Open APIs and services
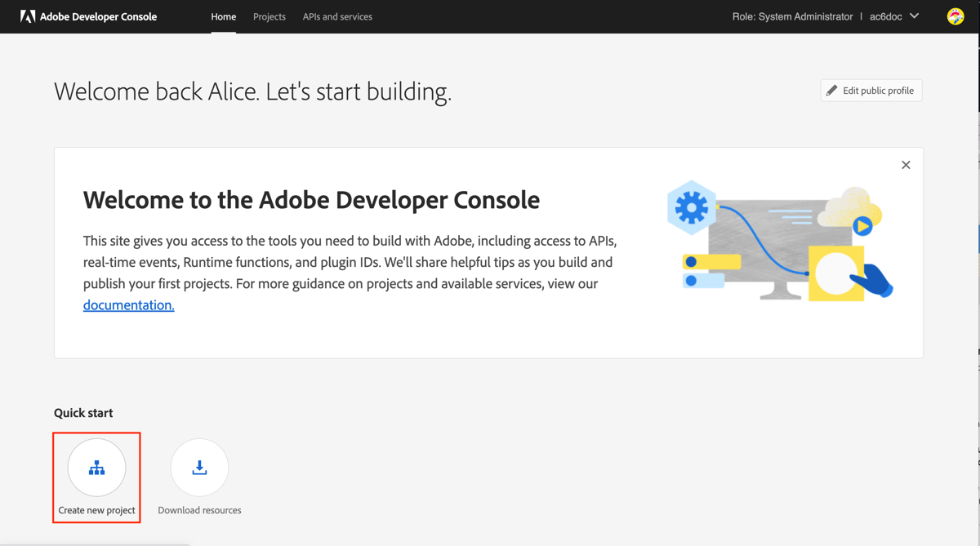Screen dimensions: 980x546 (x=337, y=16)
